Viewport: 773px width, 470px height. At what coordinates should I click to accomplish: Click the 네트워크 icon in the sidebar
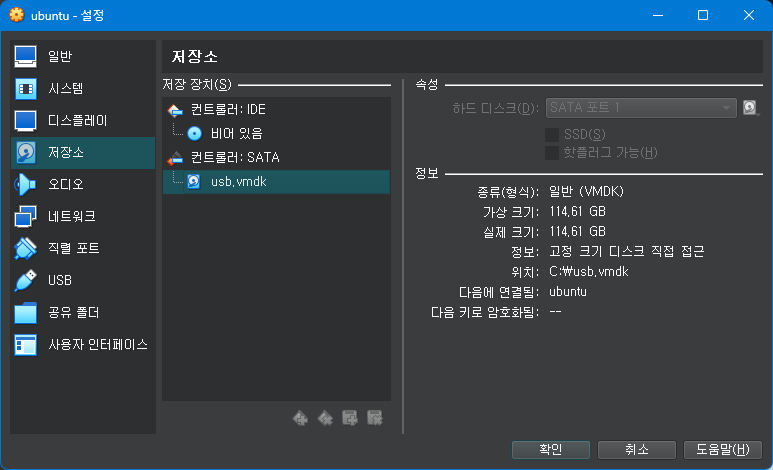(25, 217)
